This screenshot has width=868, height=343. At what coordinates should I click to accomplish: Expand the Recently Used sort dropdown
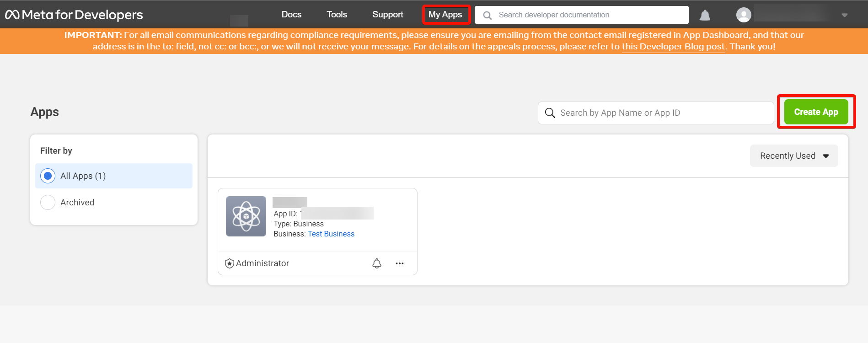pyautogui.click(x=793, y=156)
